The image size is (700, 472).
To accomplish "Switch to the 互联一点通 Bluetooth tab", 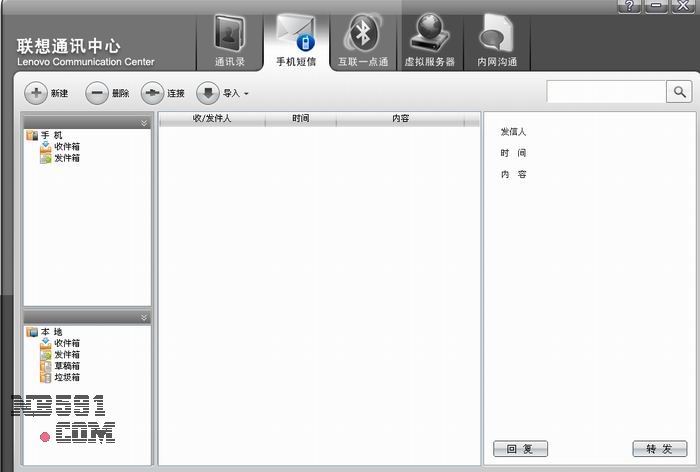I will click(x=362, y=42).
